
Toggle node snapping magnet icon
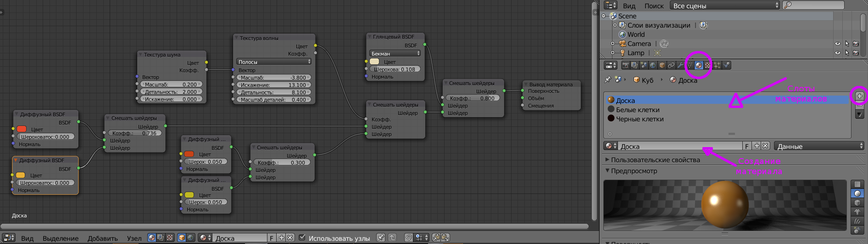click(x=408, y=238)
